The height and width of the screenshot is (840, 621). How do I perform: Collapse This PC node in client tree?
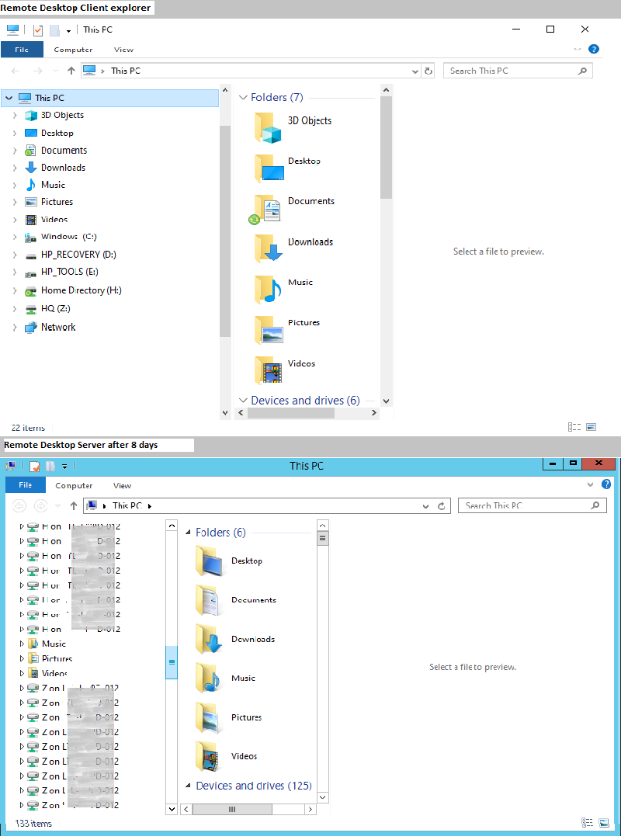[9, 98]
